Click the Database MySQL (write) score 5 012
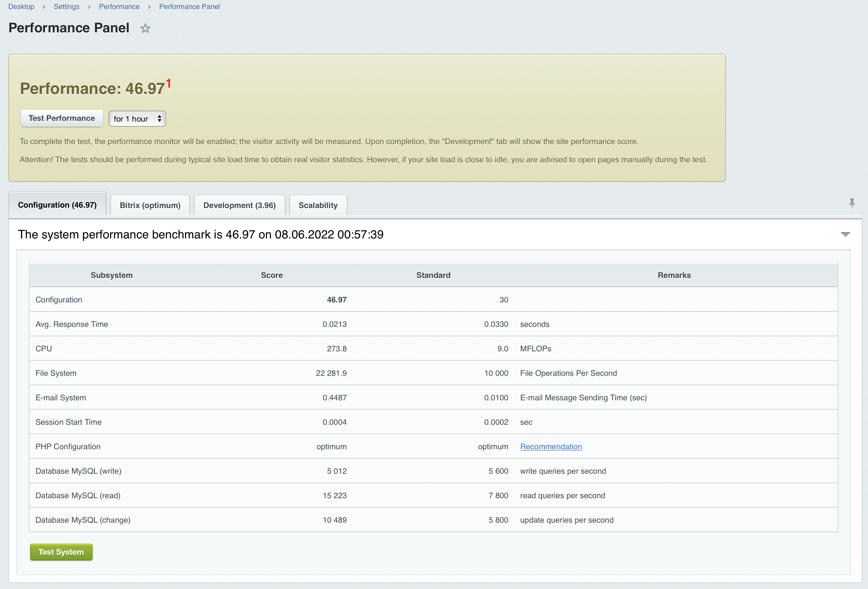Image resolution: width=868 pixels, height=589 pixels. (337, 471)
